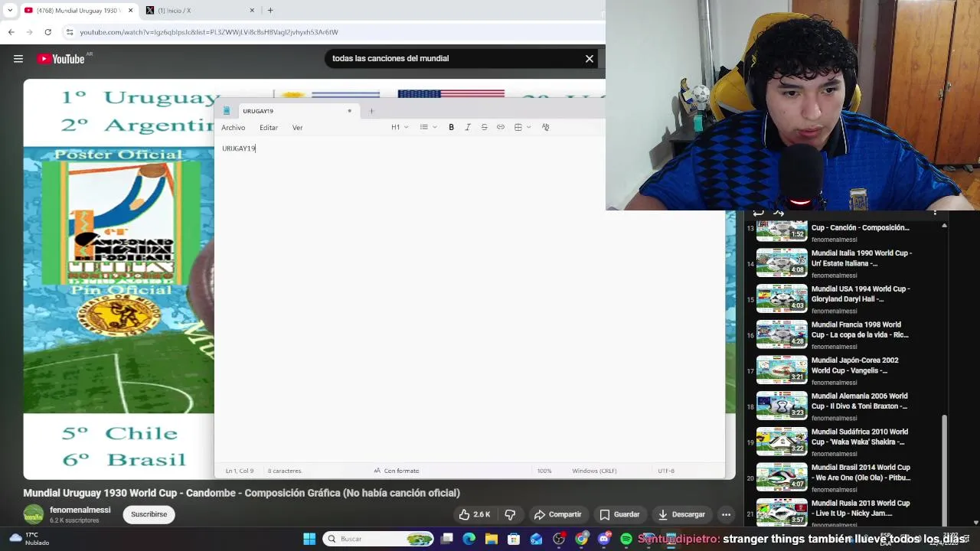Clear formatting in Notepad toolbar
Image resolution: width=980 pixels, height=551 pixels.
[545, 127]
